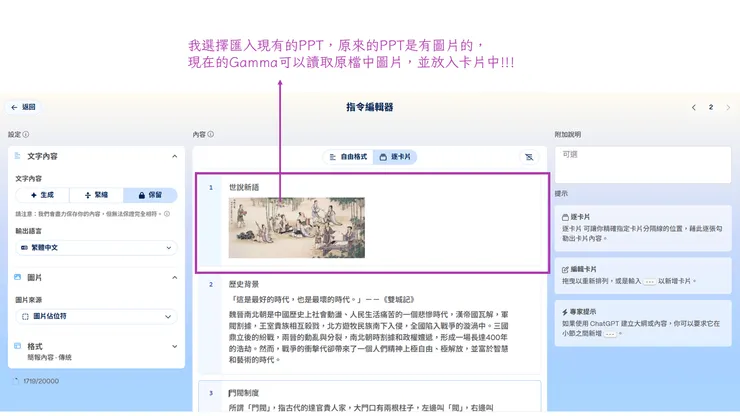Switch to 自由格式 mode
The image size is (740, 416).
(348, 157)
